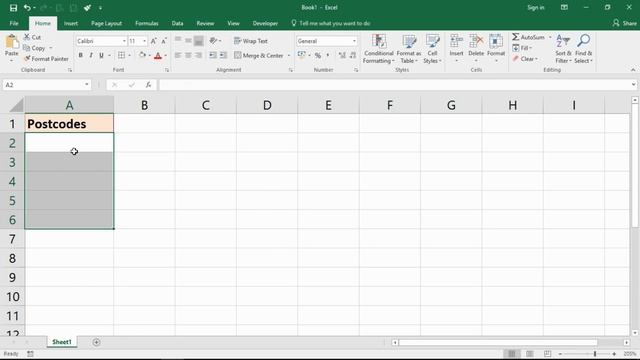Click the Format Painter brush
Screen dimensions: 640x360
(x=27, y=59)
